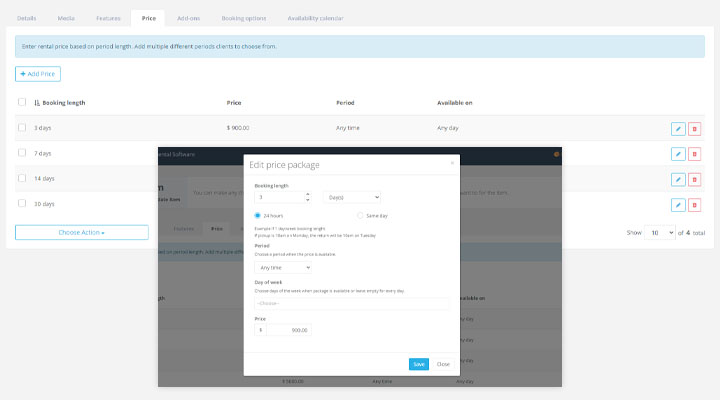The width and height of the screenshot is (720, 400).
Task: Delete the 7 days price row
Action: 694,154
